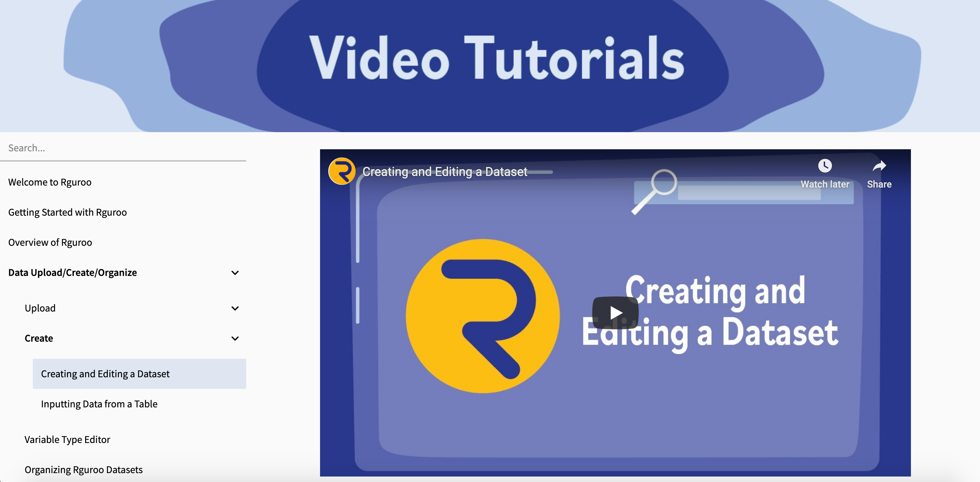Select Welcome to Rguroo menu item
The image size is (980, 482).
click(x=49, y=181)
